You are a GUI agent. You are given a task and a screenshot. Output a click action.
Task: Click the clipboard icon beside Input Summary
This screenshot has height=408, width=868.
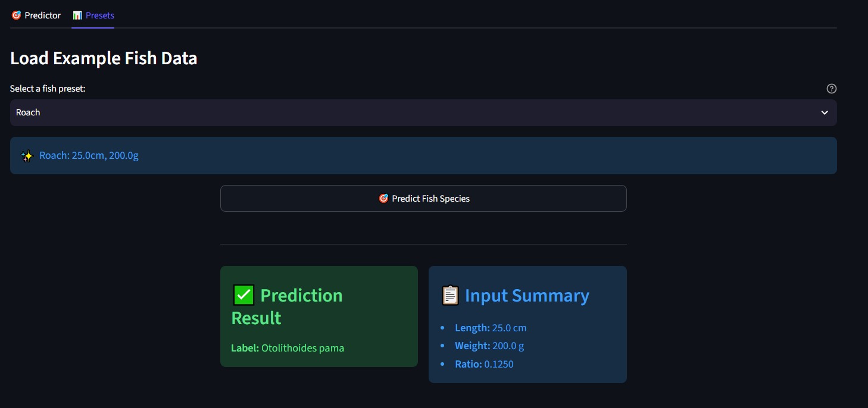click(450, 296)
